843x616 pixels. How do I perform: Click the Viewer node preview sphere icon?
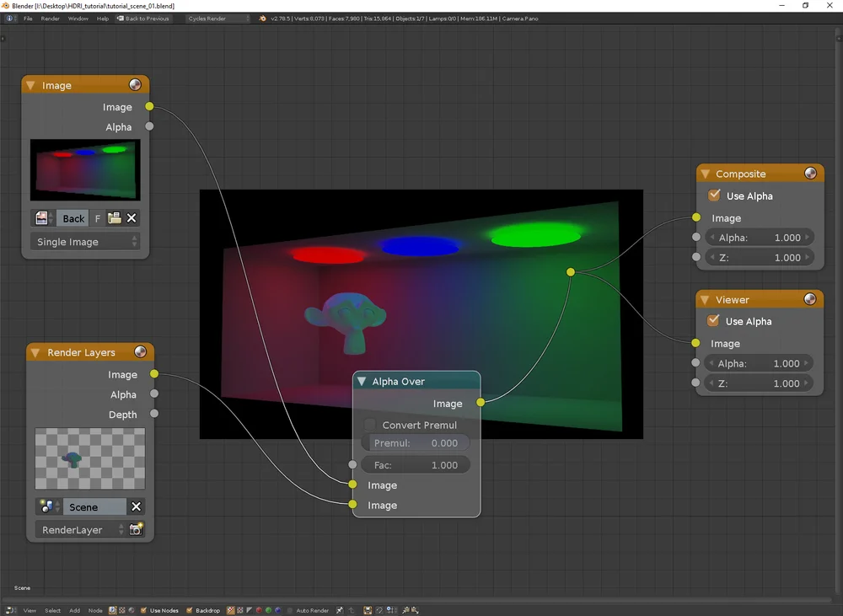tap(809, 299)
